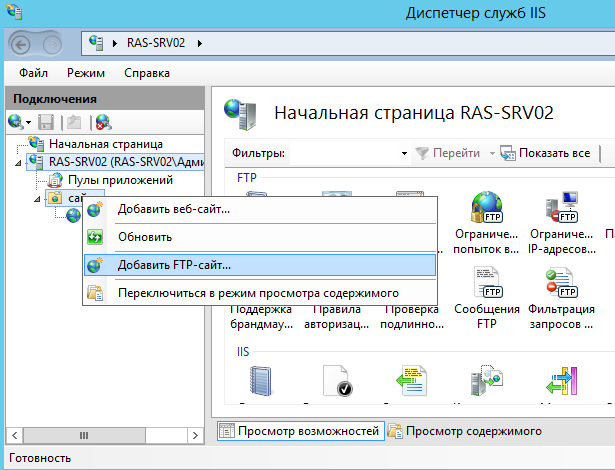Click the Forward navigation arrow button
The image size is (615, 470).
tap(52, 45)
